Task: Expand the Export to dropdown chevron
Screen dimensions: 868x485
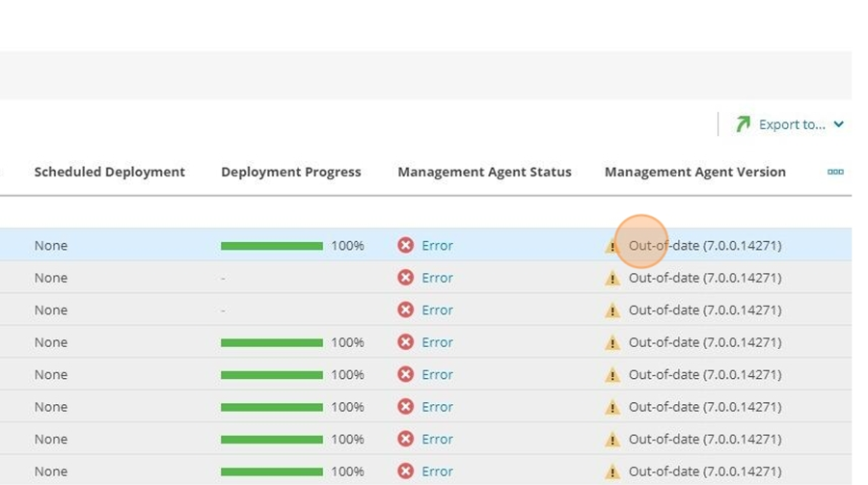Action: click(839, 124)
